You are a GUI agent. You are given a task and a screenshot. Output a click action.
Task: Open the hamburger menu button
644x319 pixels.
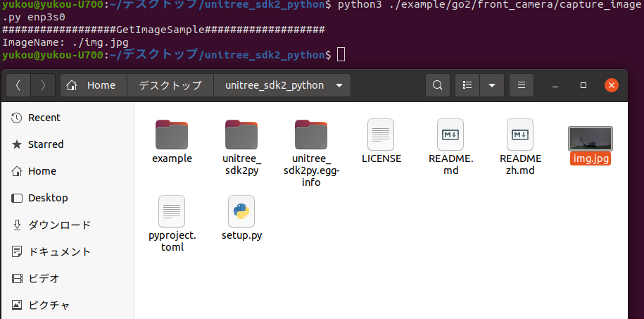[522, 85]
